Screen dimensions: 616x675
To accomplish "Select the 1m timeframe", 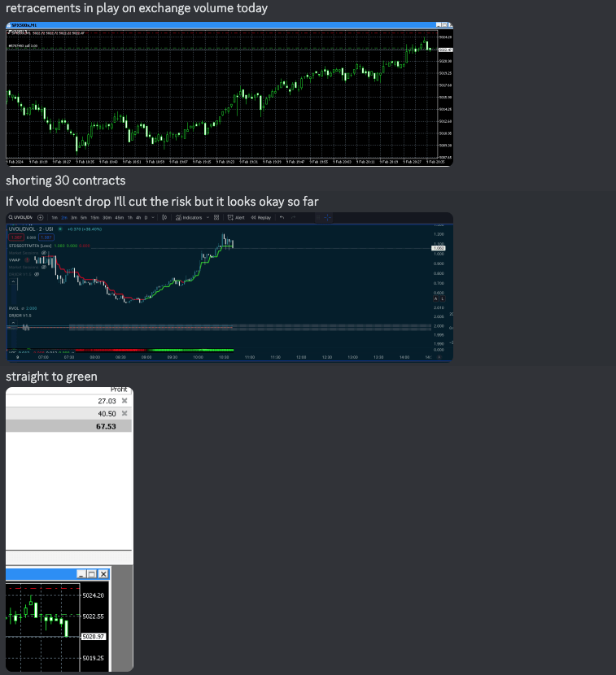I will 54,218.
